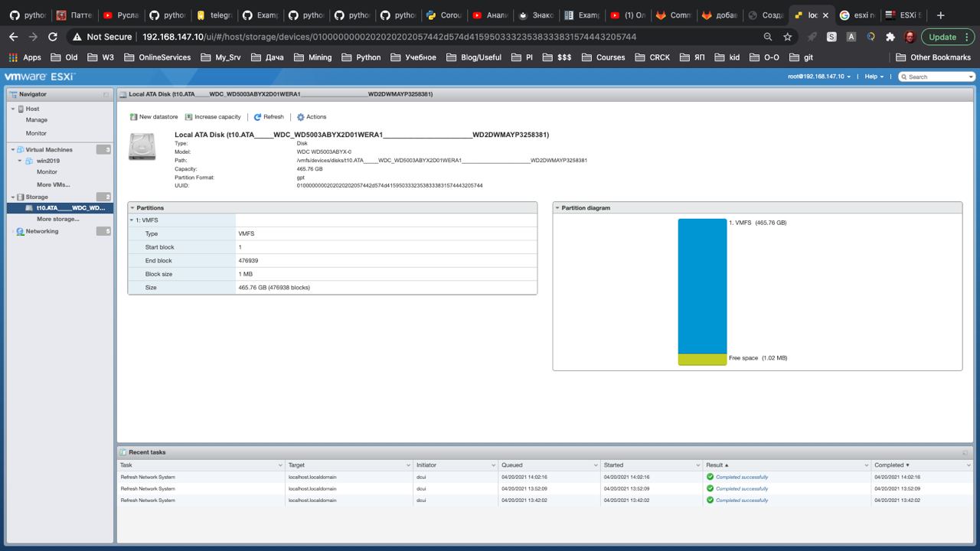Sort Recent tasks by Target column
Image resolution: width=980 pixels, height=551 pixels.
point(349,465)
